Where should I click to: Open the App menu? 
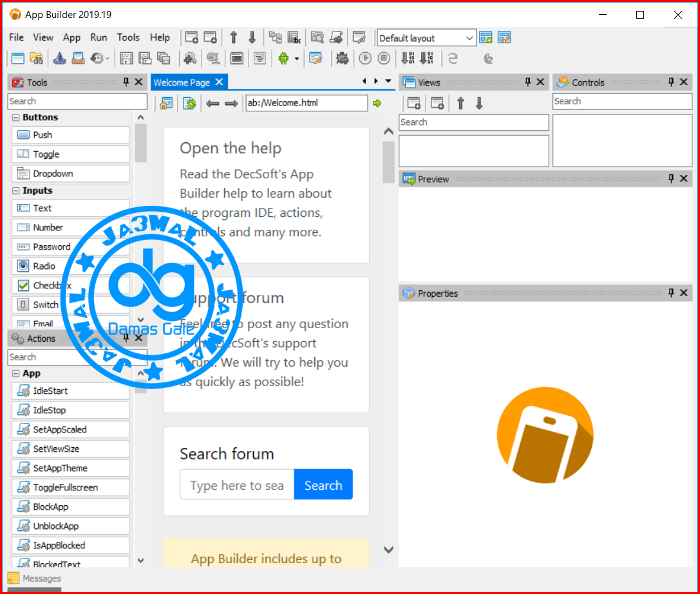coord(71,37)
